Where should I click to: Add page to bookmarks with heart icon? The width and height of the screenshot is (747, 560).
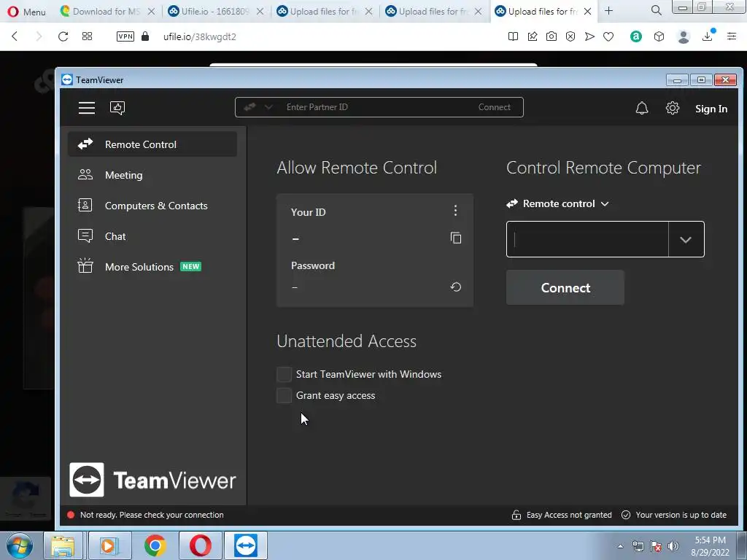(x=608, y=36)
